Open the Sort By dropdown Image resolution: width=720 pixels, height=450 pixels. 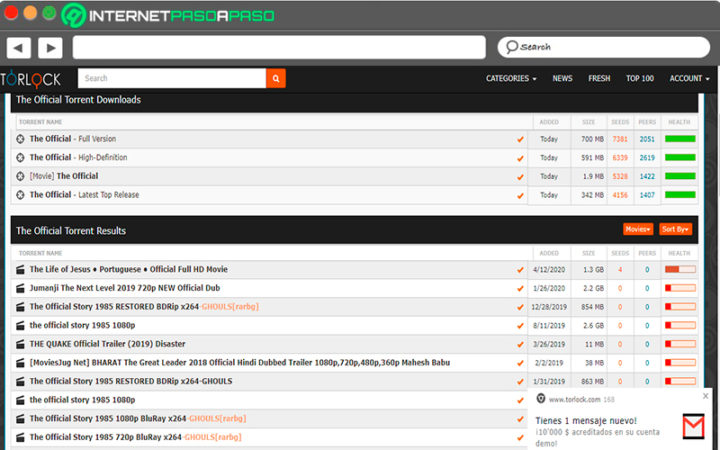676,229
